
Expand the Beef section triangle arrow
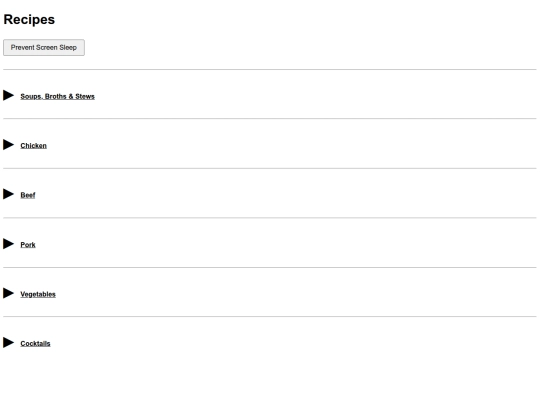click(9, 194)
